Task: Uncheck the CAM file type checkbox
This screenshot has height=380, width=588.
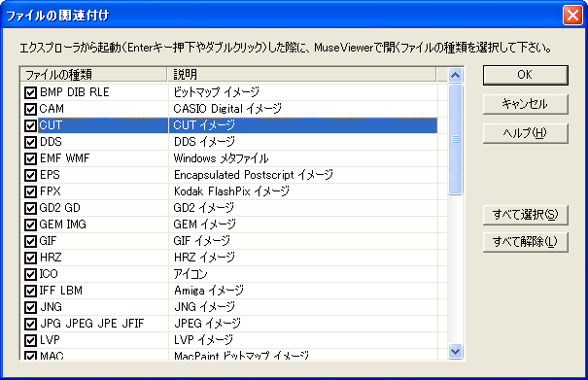Action: click(30, 109)
